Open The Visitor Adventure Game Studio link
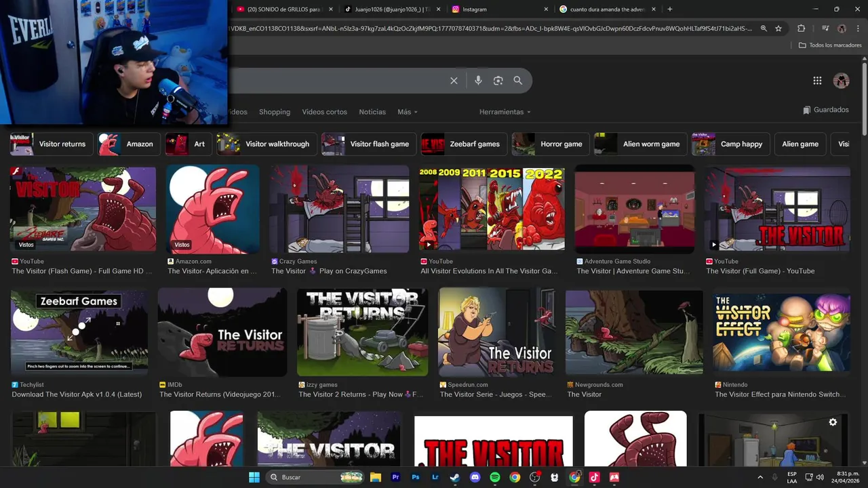 tap(633, 271)
